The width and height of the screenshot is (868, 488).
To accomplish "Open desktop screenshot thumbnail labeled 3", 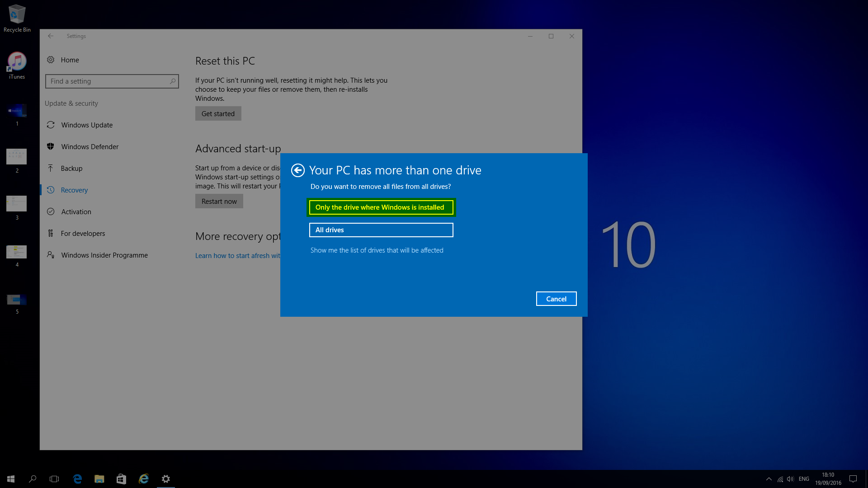I will (17, 204).
